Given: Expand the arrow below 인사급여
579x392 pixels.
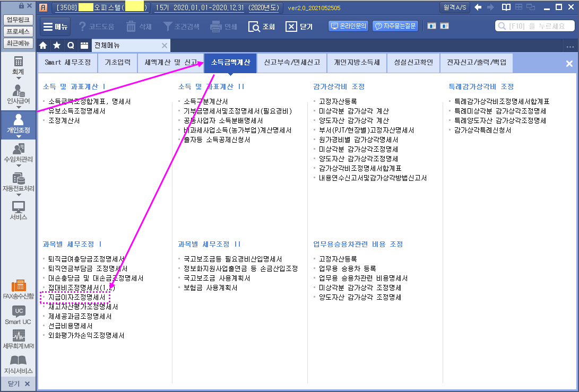Looking at the screenshot, I should (x=19, y=107).
